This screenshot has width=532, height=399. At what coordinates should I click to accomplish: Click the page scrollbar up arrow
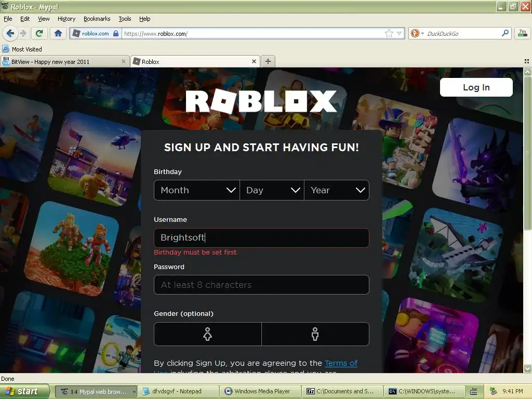coord(527,72)
